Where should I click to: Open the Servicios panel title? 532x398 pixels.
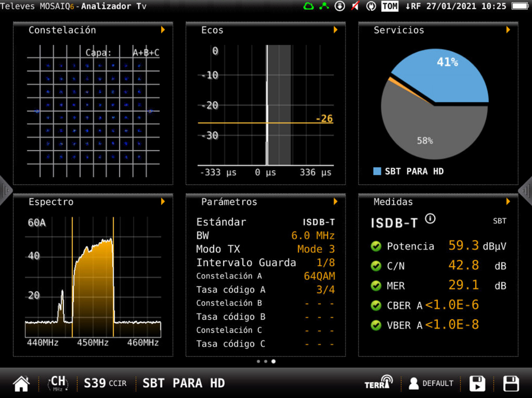point(398,30)
